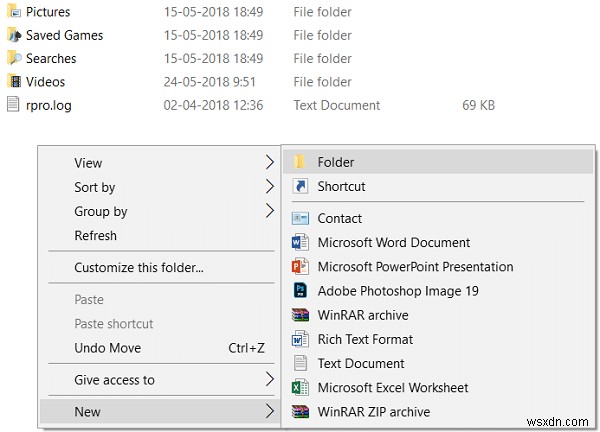Create a new Folder from submenu
The image size is (600, 432).
coord(336,162)
